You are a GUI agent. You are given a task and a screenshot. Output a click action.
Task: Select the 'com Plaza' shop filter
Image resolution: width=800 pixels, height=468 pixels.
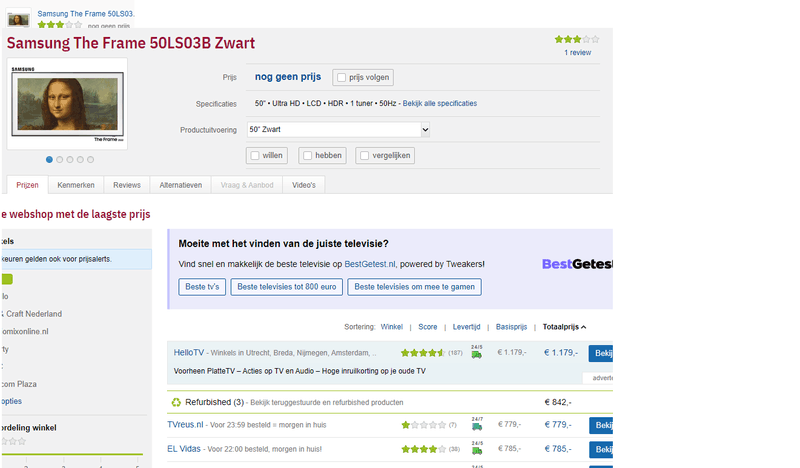click(19, 384)
